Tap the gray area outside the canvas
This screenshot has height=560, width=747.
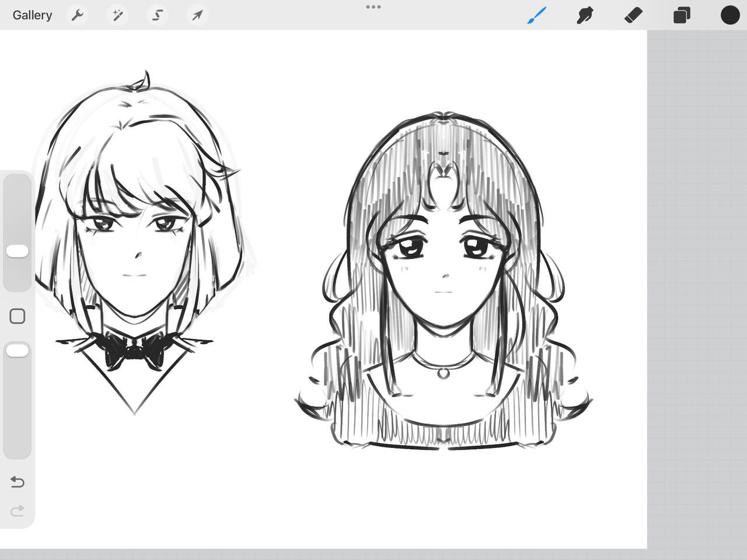(x=697, y=292)
